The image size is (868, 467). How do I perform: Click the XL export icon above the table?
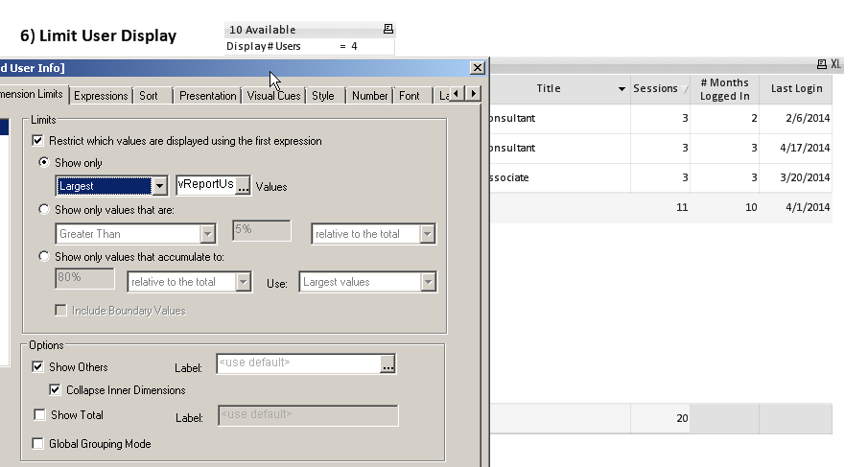836,64
